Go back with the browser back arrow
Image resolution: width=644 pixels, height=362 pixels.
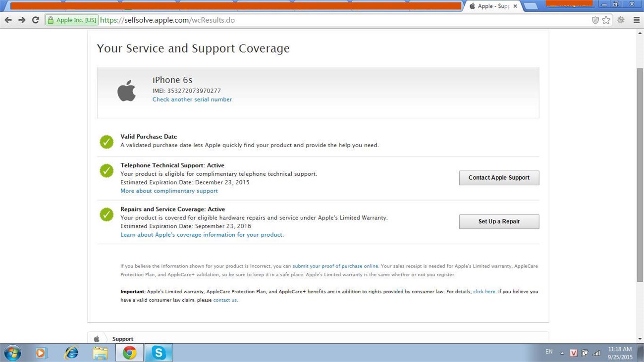[8, 20]
